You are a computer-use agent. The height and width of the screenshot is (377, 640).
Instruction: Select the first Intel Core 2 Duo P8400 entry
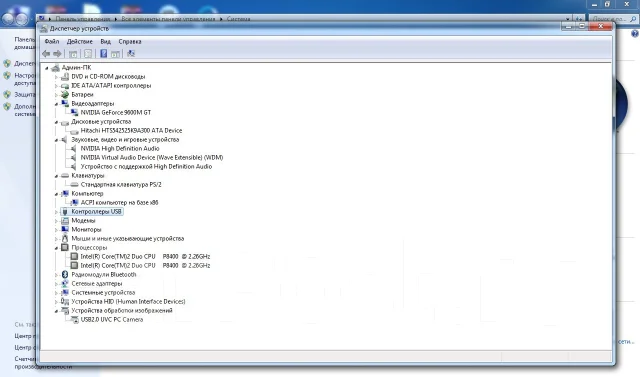145,257
